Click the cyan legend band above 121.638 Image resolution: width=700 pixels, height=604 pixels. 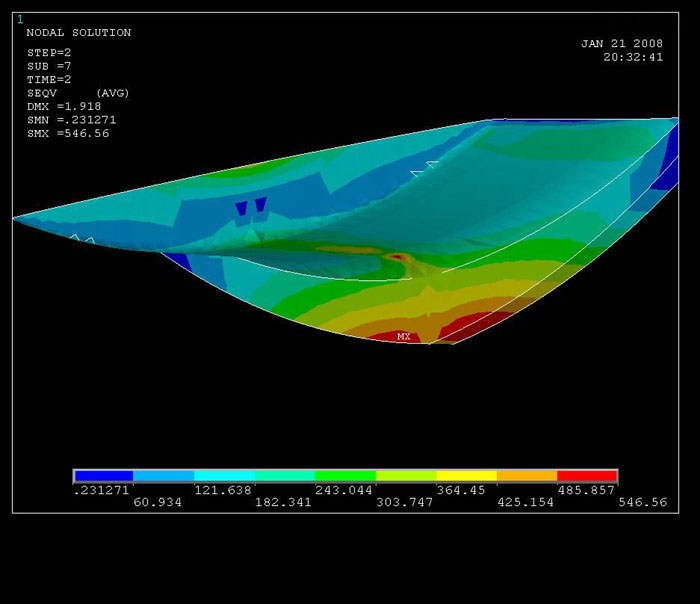(225, 476)
